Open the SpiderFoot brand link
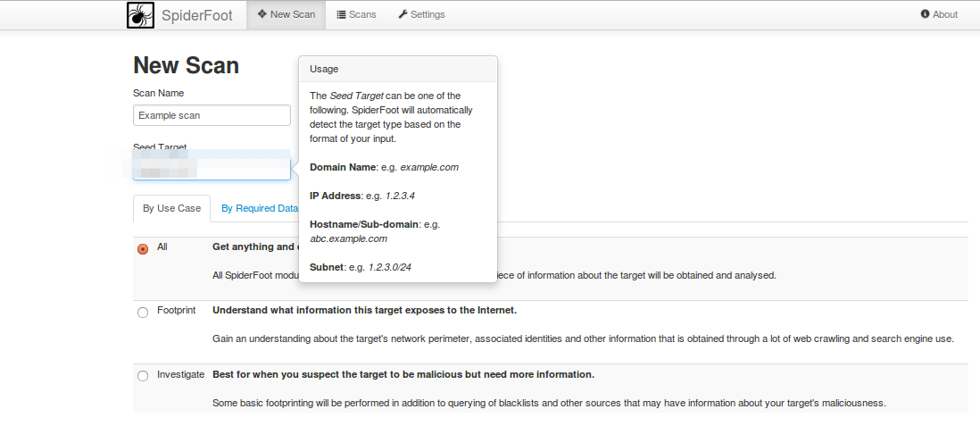980x426 pixels. (x=197, y=15)
